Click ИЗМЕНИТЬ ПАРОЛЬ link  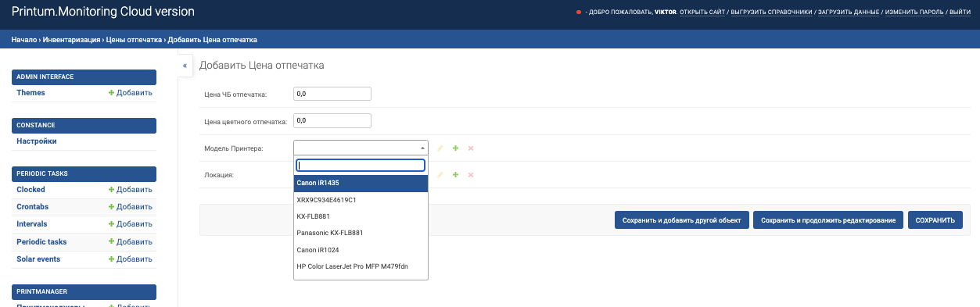[x=914, y=12]
